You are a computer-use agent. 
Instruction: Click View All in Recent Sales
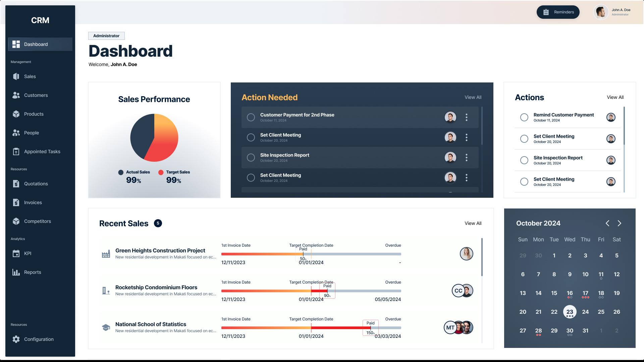click(x=473, y=223)
